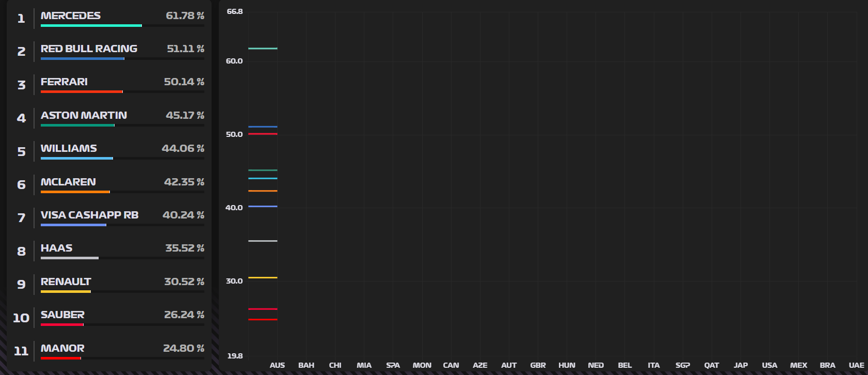This screenshot has height=375, width=868.
Task: Click the NED race label
Action: 596,365
